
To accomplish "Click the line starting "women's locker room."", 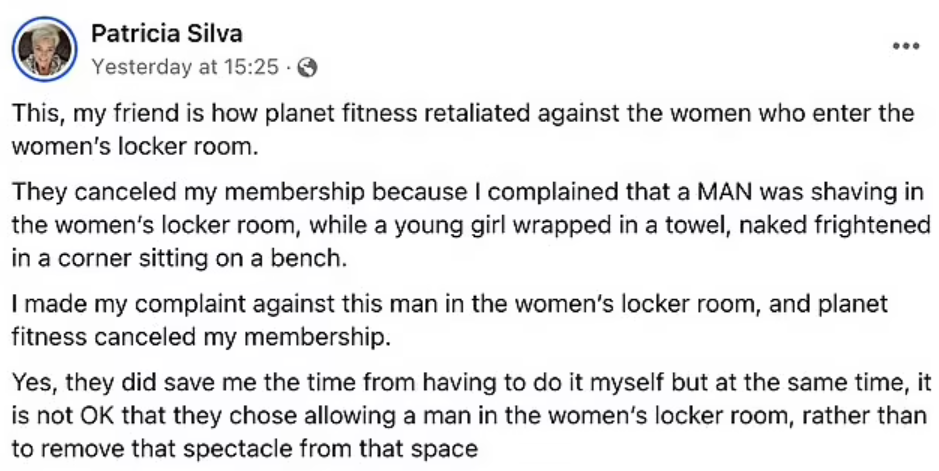I will [134, 144].
